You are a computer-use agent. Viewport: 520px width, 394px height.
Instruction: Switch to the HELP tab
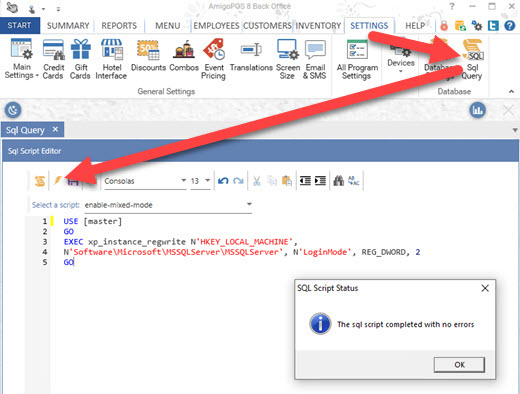coord(415,26)
